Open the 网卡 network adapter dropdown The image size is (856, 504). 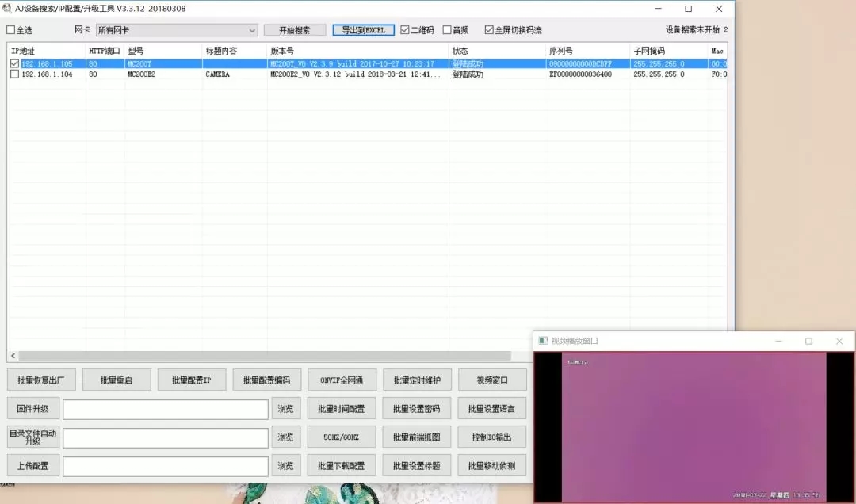pos(177,30)
